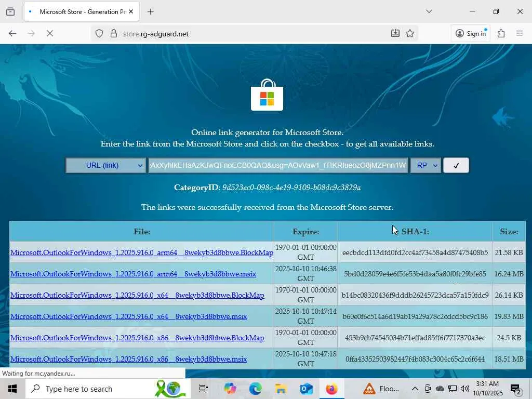532x399 pixels.
Task: Stop loading the page
Action: pos(49,33)
